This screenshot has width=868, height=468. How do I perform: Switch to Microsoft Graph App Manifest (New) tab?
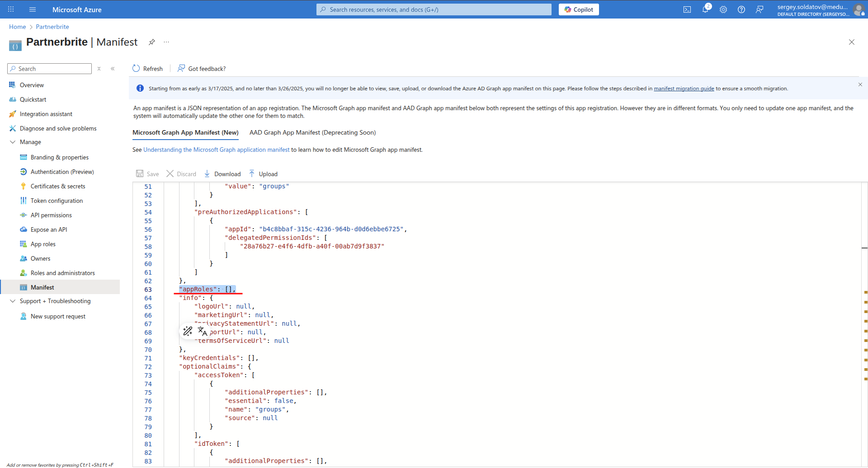pos(185,132)
